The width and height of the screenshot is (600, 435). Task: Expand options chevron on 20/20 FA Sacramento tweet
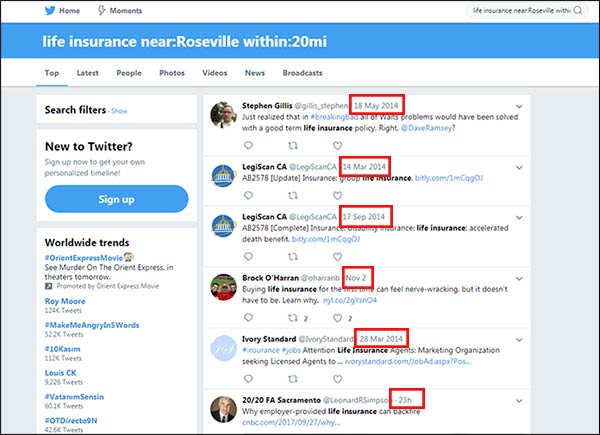[x=519, y=401]
